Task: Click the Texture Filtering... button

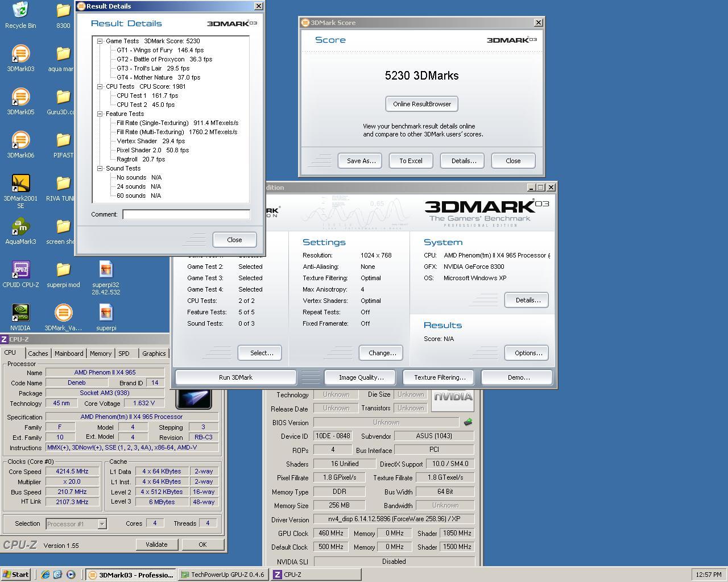Action: (440, 377)
